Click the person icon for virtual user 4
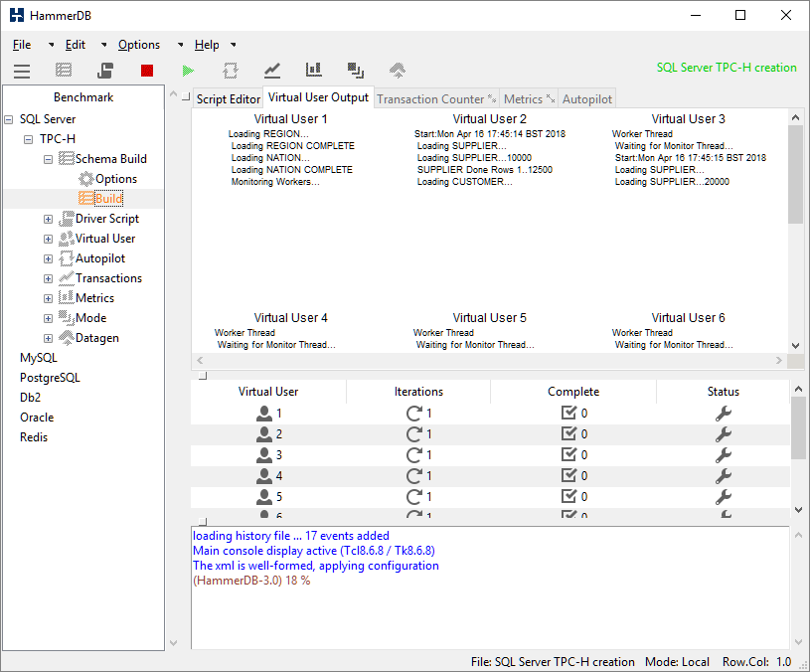Viewport: 810px width, 672px height. click(264, 476)
